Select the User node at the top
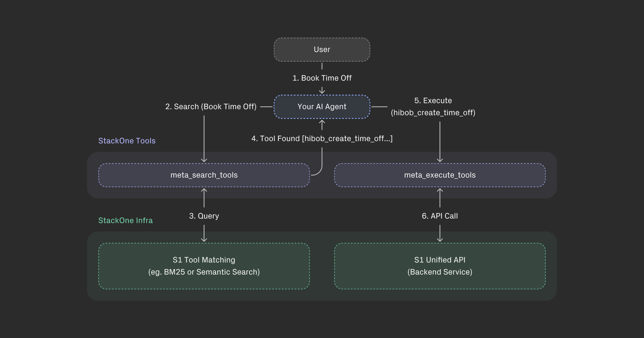 [322, 49]
